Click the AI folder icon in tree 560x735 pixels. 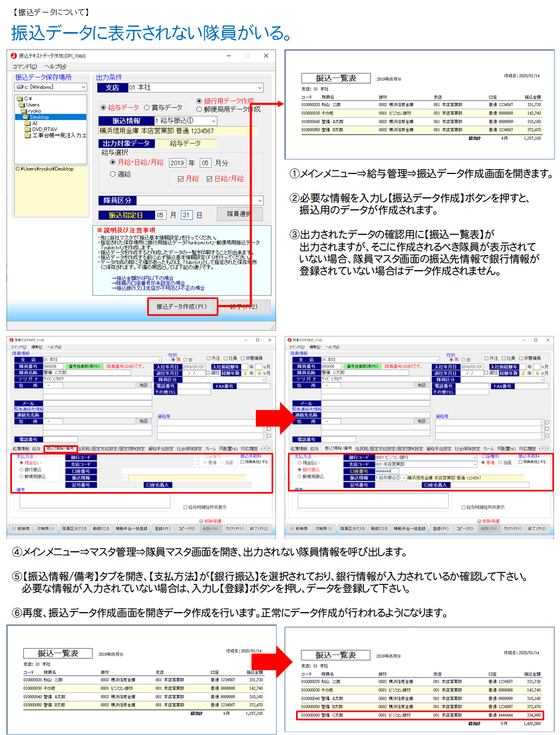(x=28, y=123)
